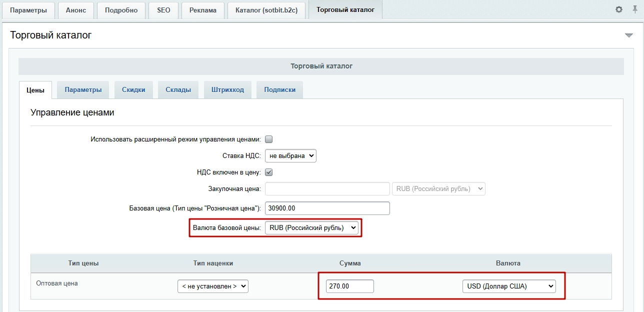Open the Анонс tab

[x=76, y=10]
